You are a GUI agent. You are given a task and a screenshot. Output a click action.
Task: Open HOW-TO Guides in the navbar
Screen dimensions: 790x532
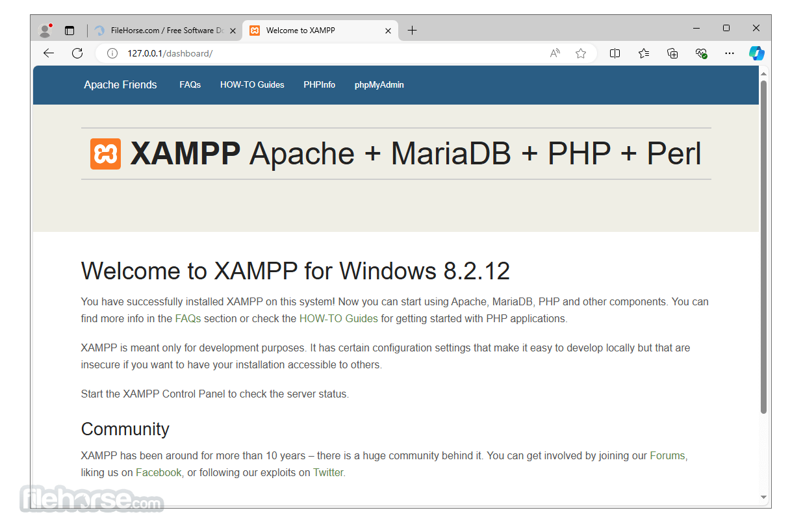(x=252, y=84)
